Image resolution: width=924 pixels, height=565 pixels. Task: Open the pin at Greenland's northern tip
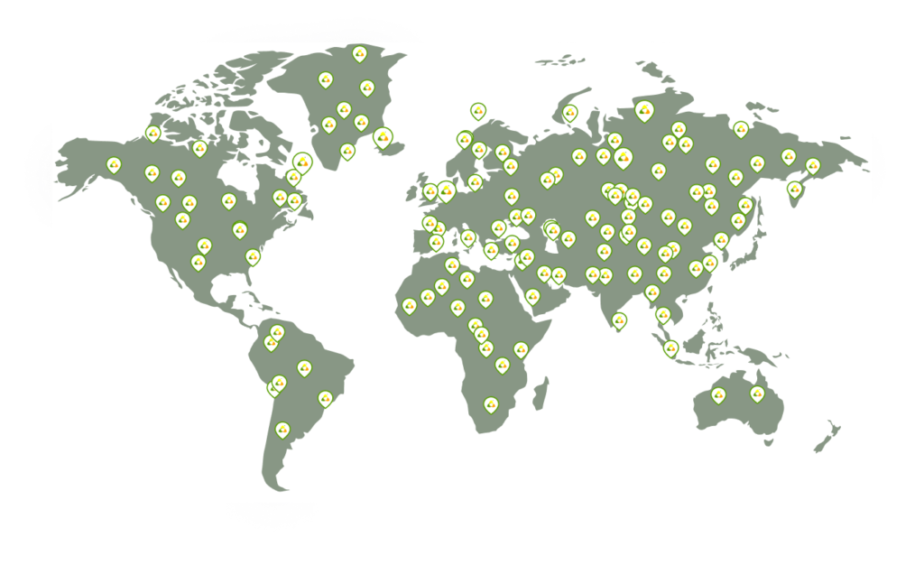pos(359,53)
